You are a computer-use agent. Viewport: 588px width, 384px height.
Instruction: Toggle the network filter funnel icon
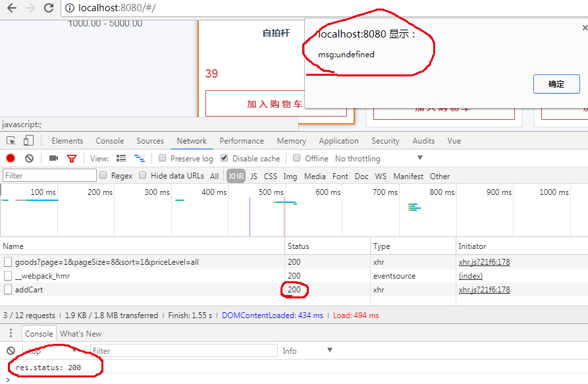72,159
